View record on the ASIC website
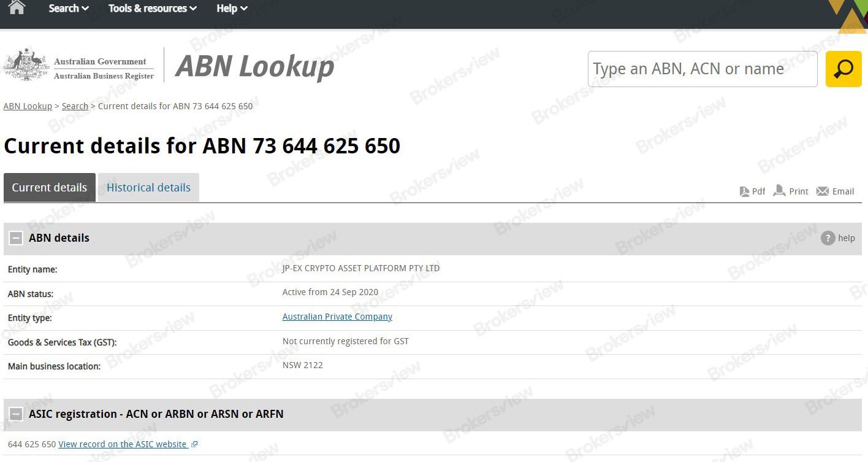The height and width of the screenshot is (462, 868). pos(123,444)
